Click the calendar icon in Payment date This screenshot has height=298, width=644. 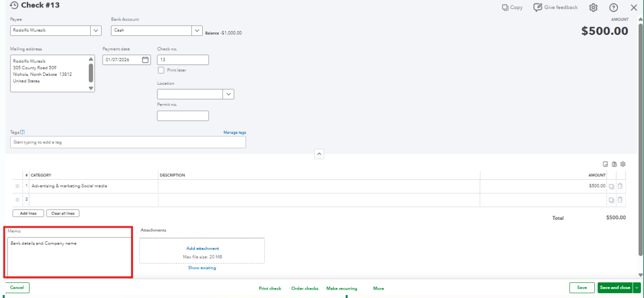pyautogui.click(x=145, y=60)
